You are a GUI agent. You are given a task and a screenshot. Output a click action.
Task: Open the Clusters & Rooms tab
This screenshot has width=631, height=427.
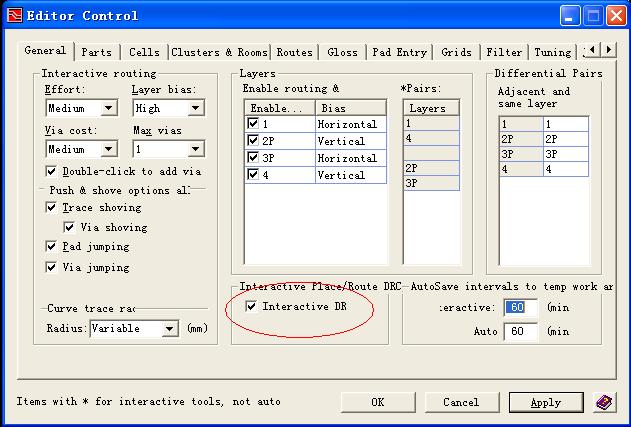pyautogui.click(x=219, y=52)
